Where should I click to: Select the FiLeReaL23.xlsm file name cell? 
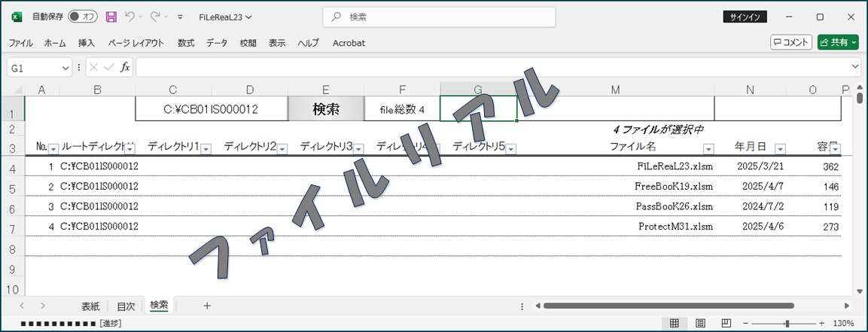click(x=616, y=166)
